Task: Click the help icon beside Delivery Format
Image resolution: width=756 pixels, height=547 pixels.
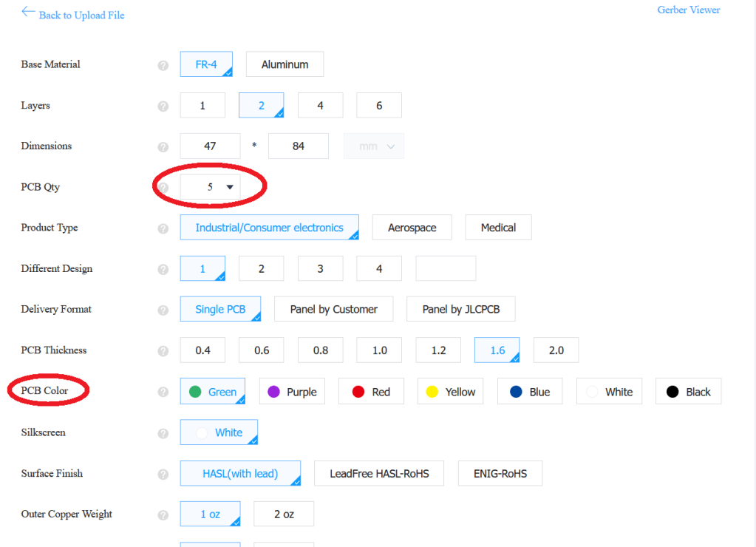Action: (163, 310)
